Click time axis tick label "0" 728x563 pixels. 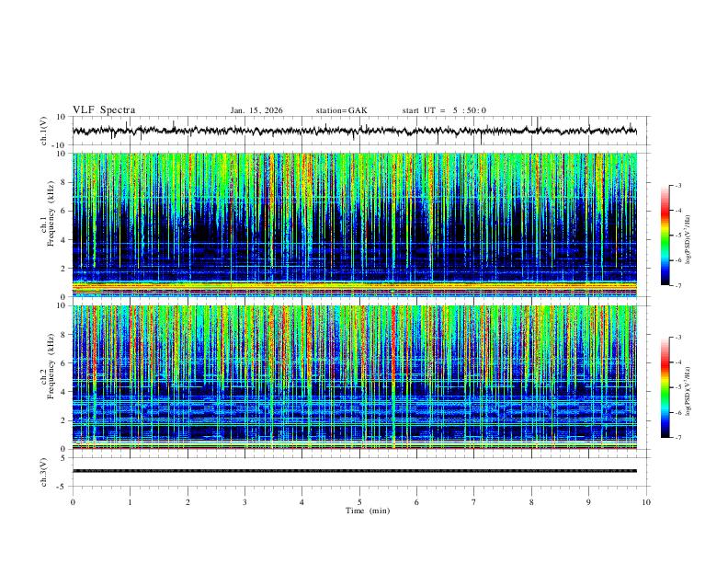pos(73,502)
